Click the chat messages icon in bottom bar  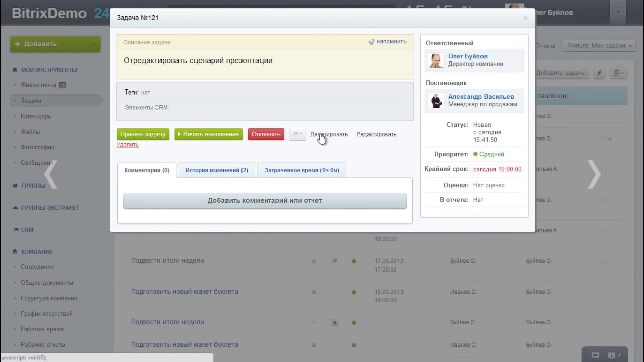click(x=595, y=355)
